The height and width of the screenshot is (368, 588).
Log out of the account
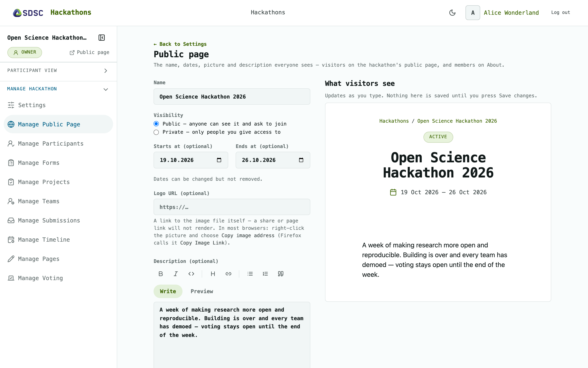561,12
